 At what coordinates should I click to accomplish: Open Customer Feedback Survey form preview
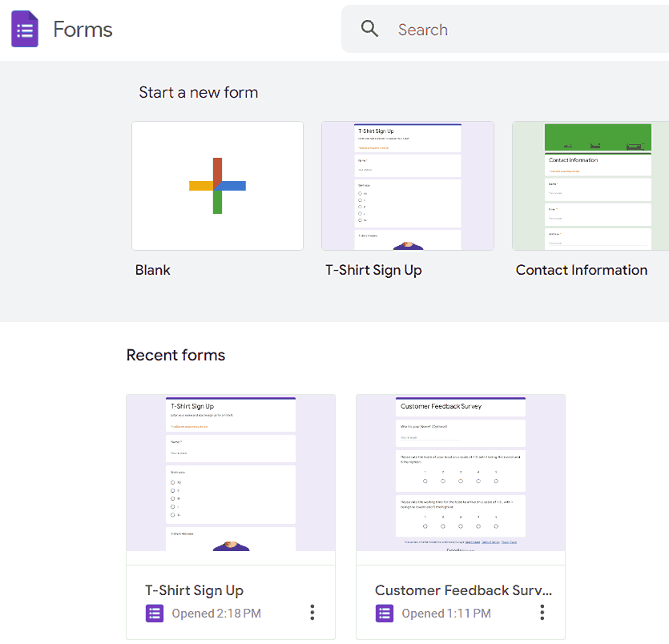click(461, 473)
